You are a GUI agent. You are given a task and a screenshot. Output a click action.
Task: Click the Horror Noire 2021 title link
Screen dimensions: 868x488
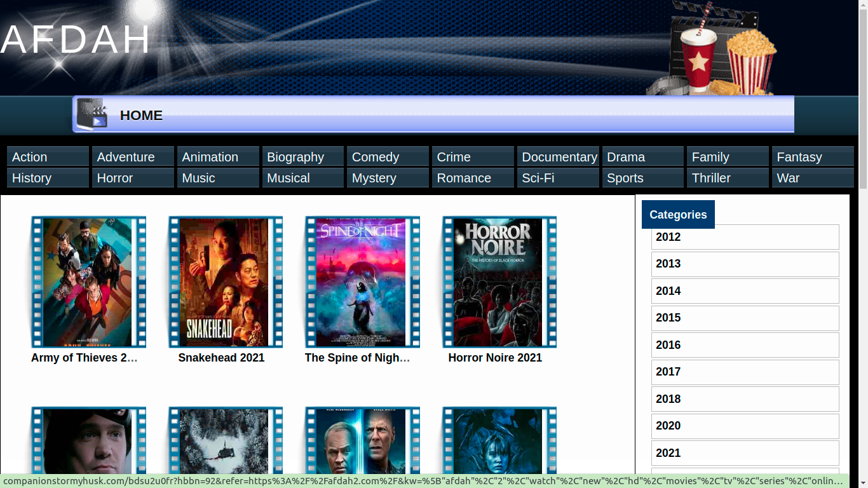495,358
